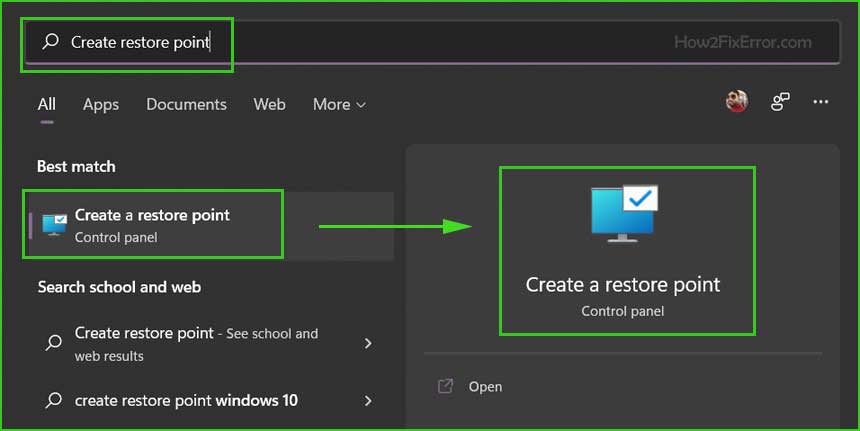The width and height of the screenshot is (860, 431).
Task: Select the All tab
Action: tap(47, 104)
